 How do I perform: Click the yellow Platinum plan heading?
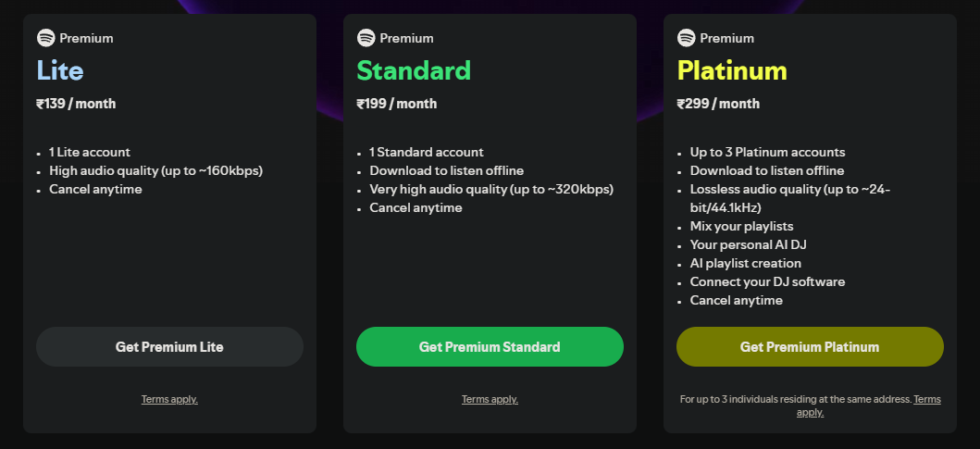point(732,70)
